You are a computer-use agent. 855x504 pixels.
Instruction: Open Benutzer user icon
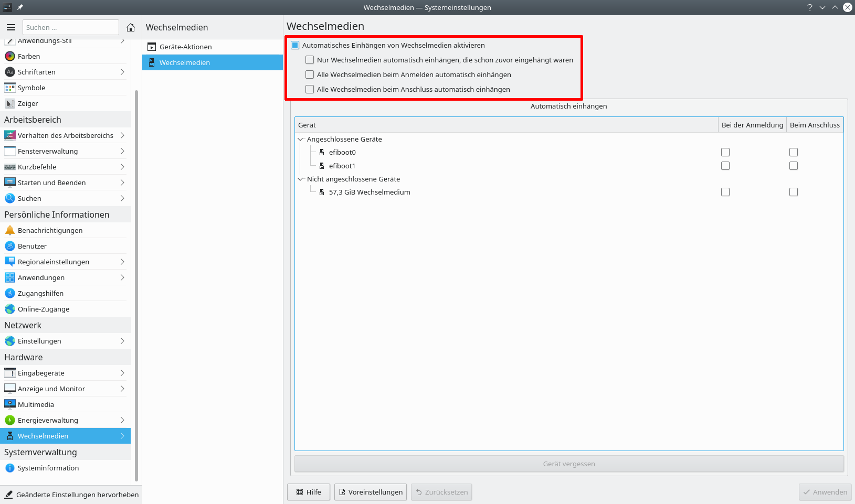pyautogui.click(x=10, y=246)
